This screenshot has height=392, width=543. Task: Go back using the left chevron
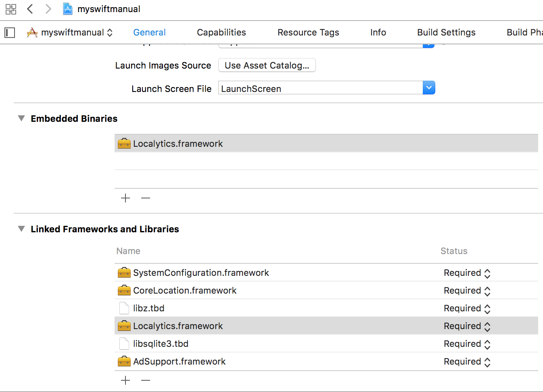tap(30, 9)
